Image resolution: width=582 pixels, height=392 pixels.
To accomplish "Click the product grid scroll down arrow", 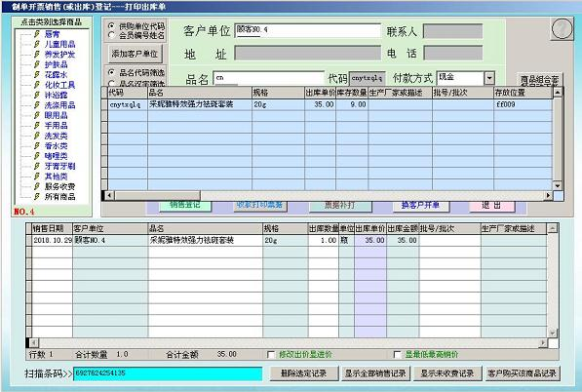I will [x=558, y=185].
